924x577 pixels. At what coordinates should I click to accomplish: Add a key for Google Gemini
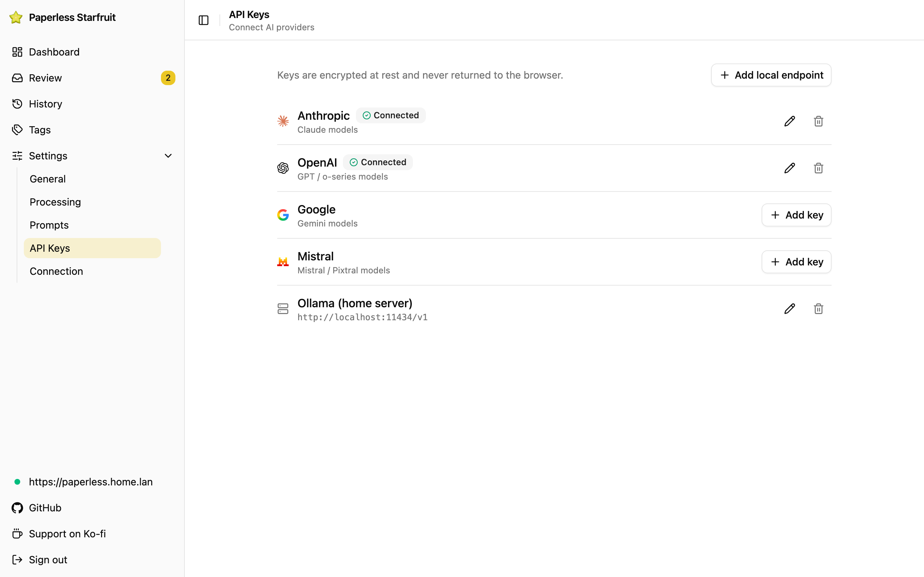(x=796, y=215)
